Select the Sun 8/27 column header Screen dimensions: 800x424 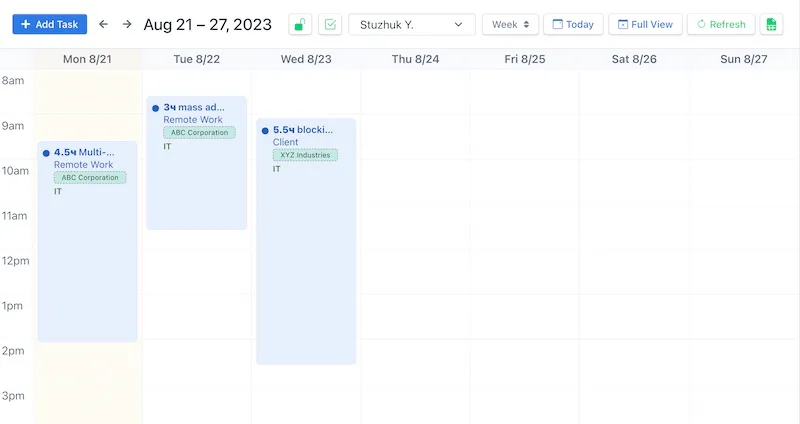pos(744,59)
